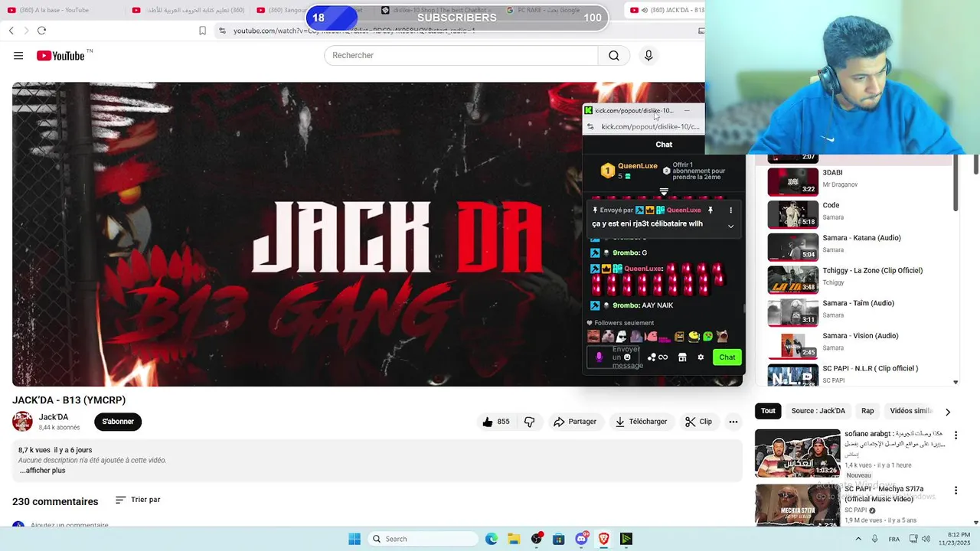Select the Rap filter chip
980x551 pixels.
point(867,411)
